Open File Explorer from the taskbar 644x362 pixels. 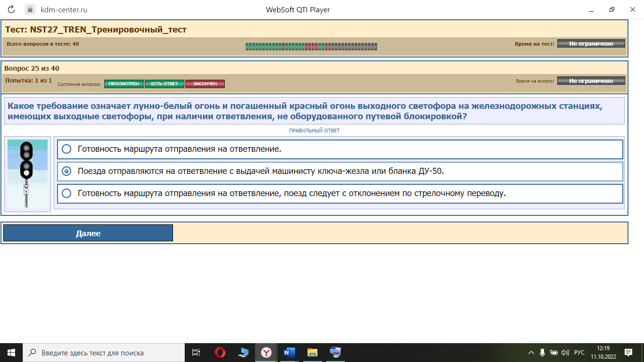(x=312, y=353)
